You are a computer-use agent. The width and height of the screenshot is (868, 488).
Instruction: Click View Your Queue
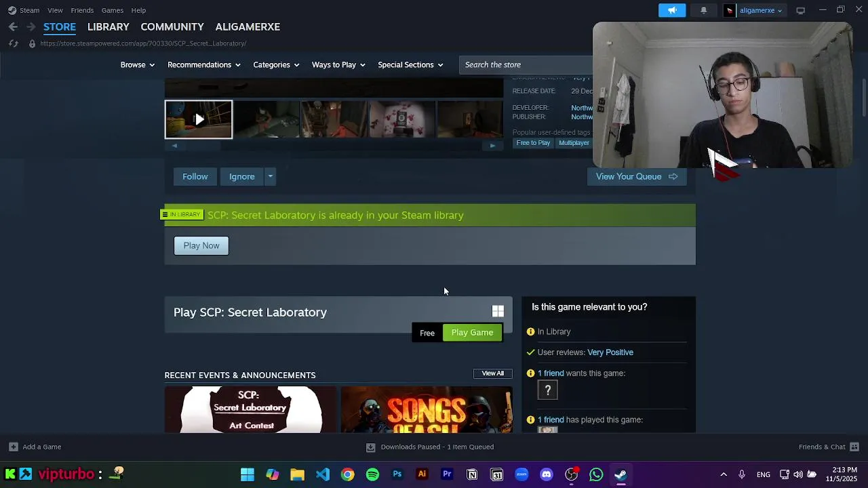[x=636, y=176]
